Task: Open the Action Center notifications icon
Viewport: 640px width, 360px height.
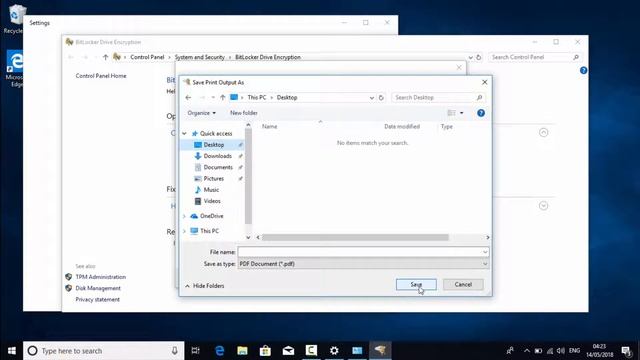Action: click(627, 351)
